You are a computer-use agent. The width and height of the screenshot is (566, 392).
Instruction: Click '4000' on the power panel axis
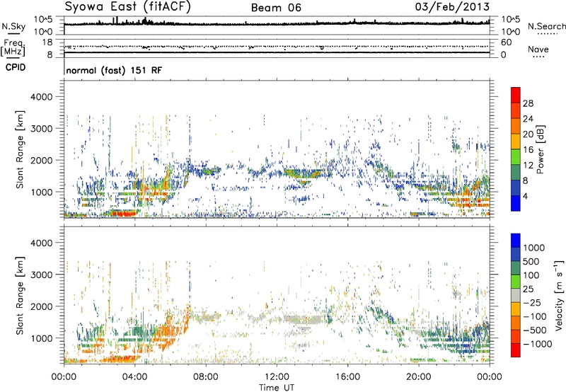[41, 97]
